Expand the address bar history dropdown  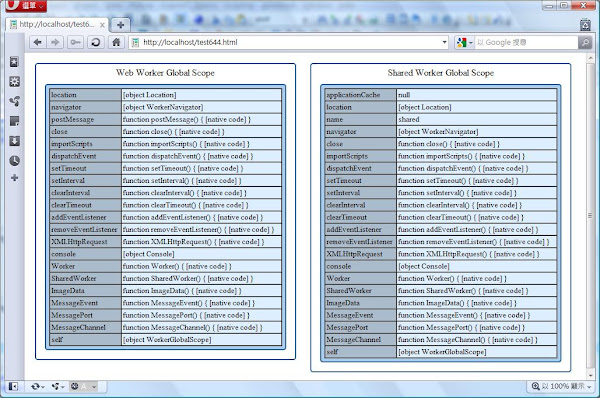[x=444, y=42]
